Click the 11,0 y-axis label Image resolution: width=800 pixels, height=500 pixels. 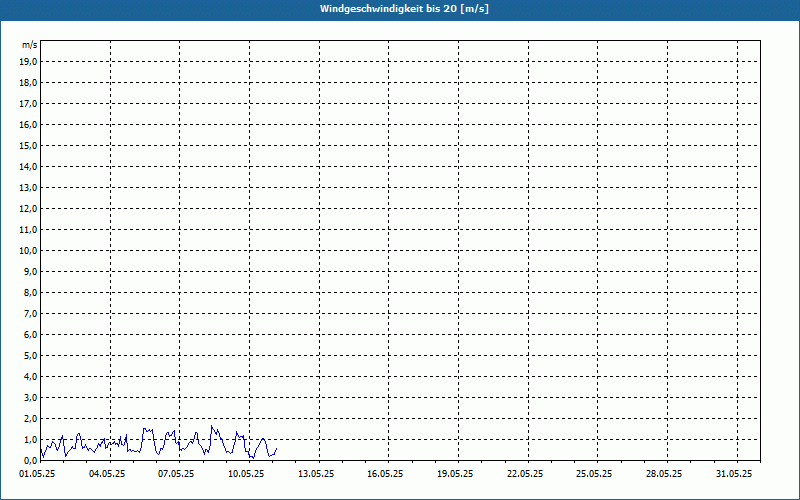click(x=28, y=230)
